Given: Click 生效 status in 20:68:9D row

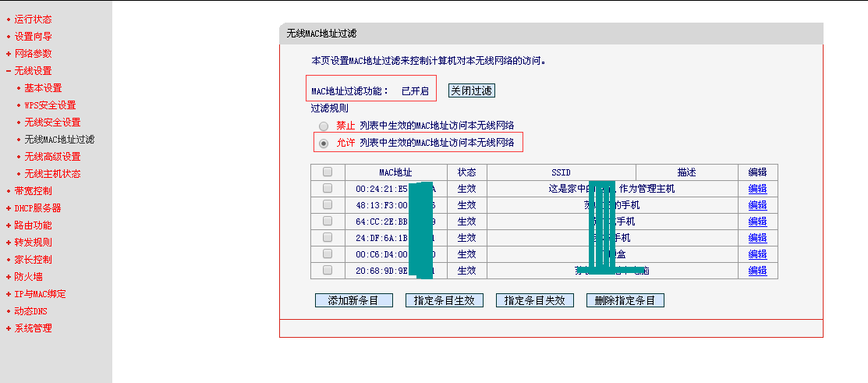Looking at the screenshot, I should (x=466, y=271).
